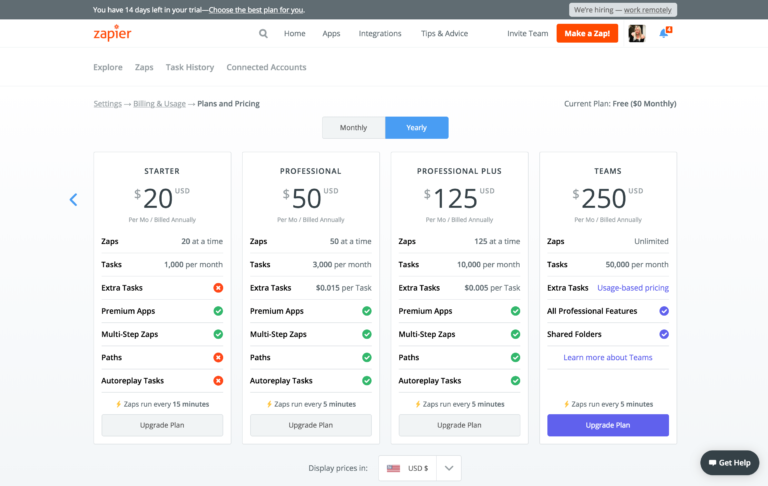
Task: Go to Settings breadcrumb
Action: pos(107,103)
